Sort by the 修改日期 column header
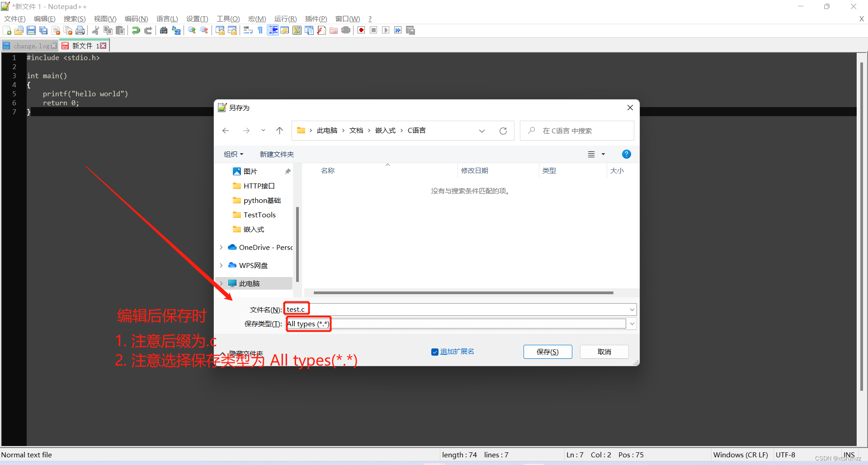The height and width of the screenshot is (465, 868). pyautogui.click(x=475, y=170)
